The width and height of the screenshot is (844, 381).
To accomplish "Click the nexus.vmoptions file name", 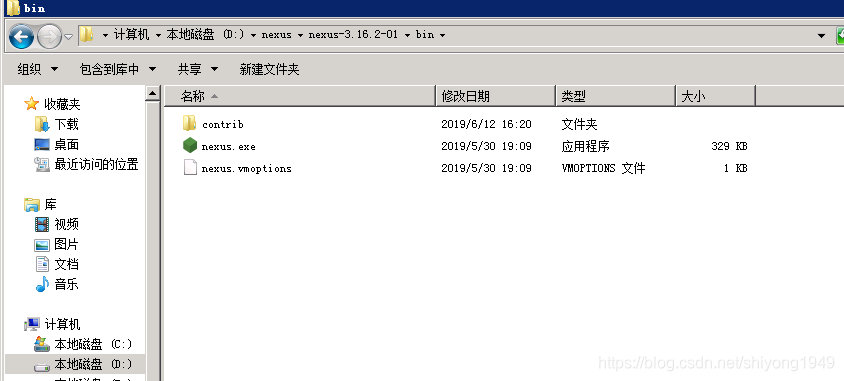I will click(247, 168).
